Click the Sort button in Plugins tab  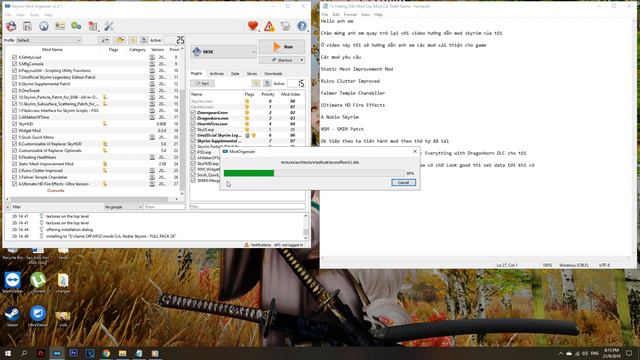(202, 83)
